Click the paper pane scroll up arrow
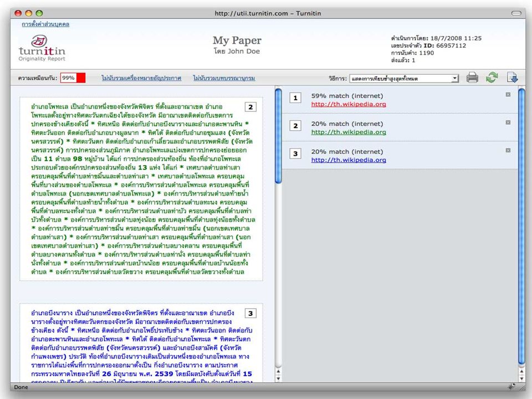This screenshot has width=532, height=399. (278, 371)
